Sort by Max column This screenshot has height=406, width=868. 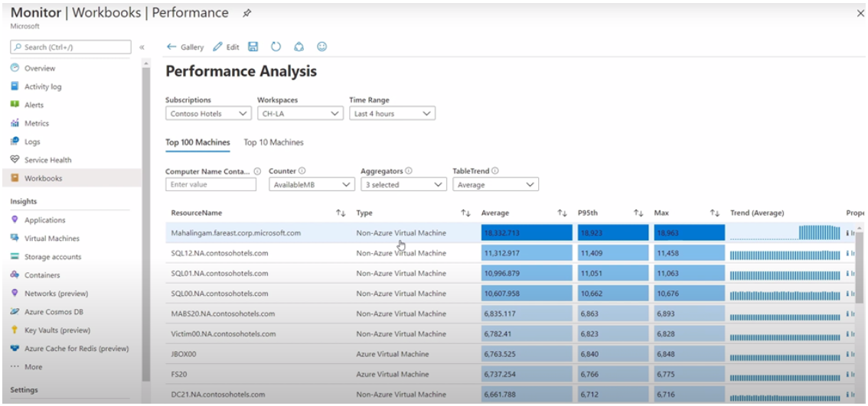pos(715,213)
